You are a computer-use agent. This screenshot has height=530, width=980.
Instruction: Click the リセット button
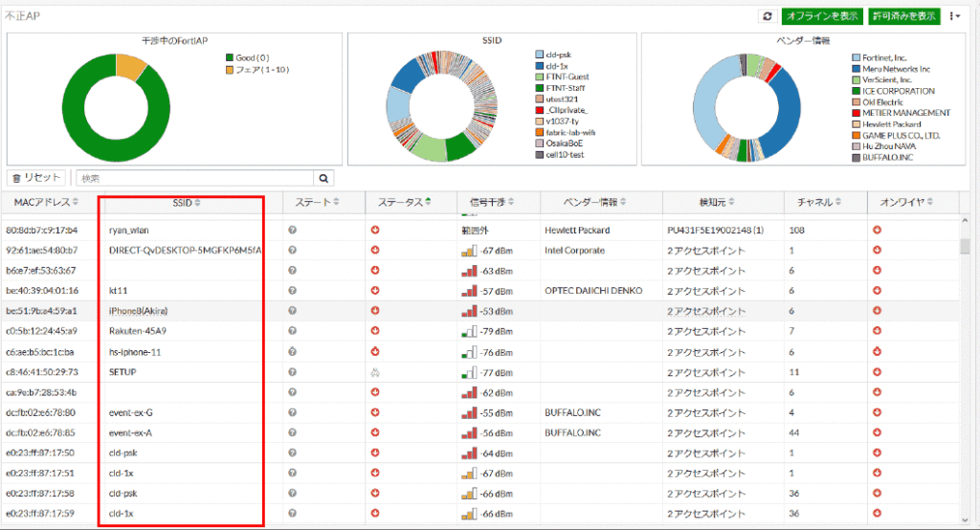(36, 178)
